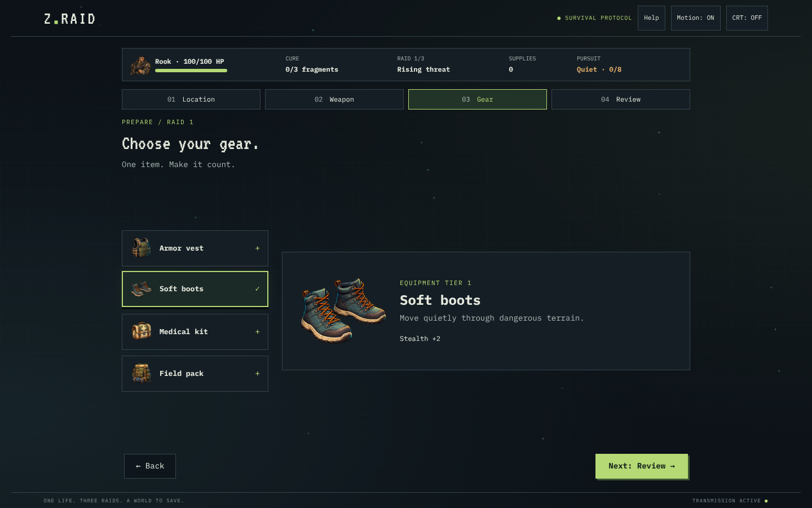Click the 'Quiet · 0/8' pursuit value
The image size is (812, 508).
599,69
